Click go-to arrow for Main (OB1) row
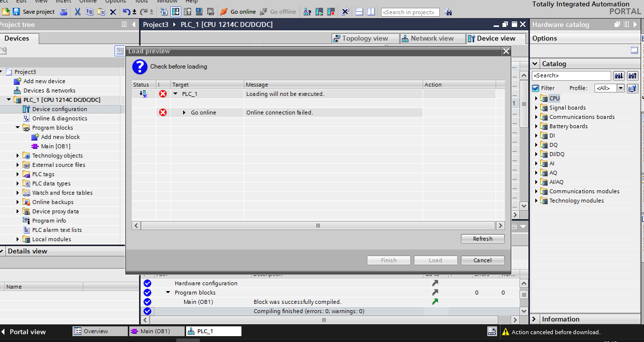 tap(435, 302)
